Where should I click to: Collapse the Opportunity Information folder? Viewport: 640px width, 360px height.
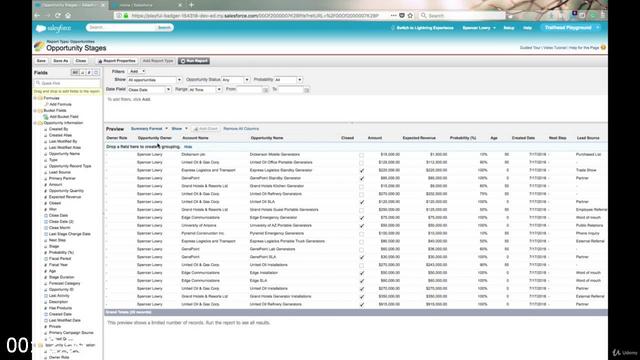36,123
